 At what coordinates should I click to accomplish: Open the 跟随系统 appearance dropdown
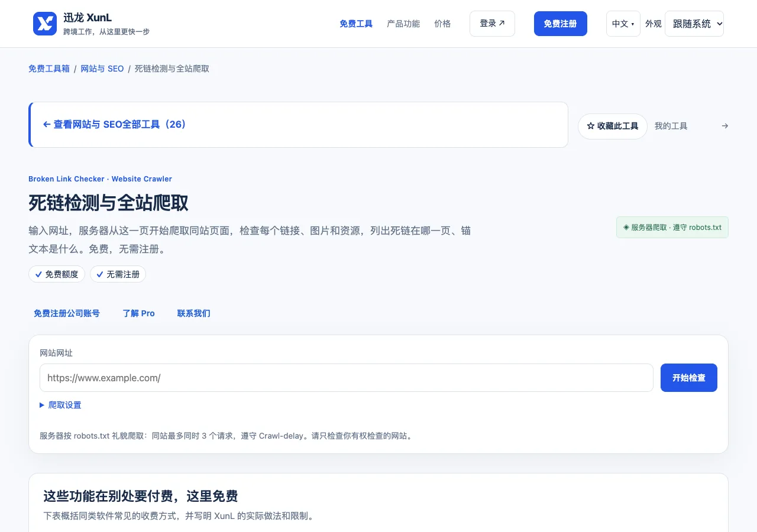[x=694, y=24]
